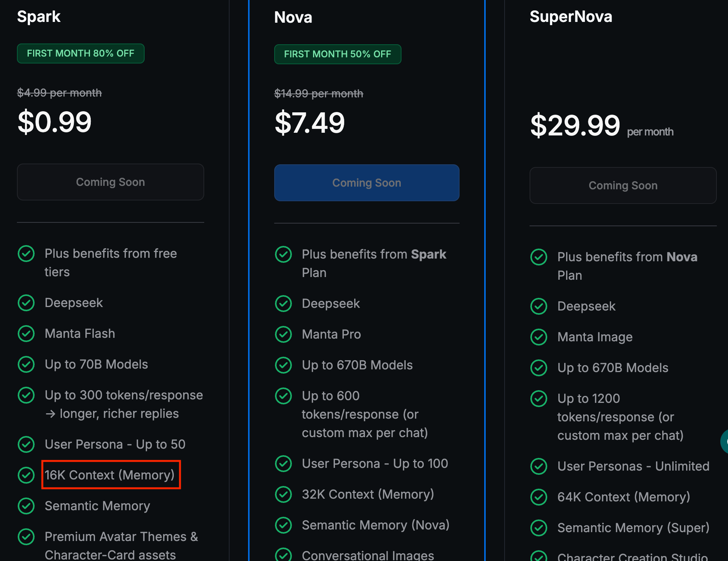Screen dimensions: 728x561
Task: Click checkmark beside Up to 70B Models
Action: coord(26,364)
